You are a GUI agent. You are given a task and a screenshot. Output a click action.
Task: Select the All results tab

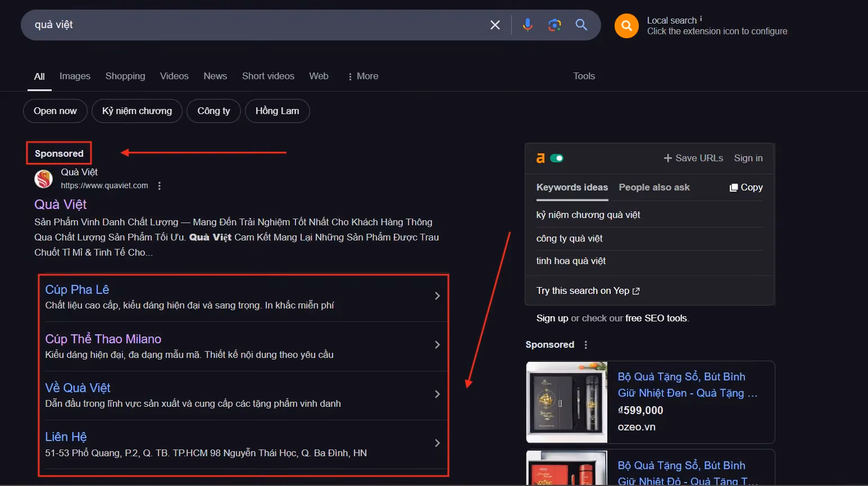pyautogui.click(x=39, y=76)
